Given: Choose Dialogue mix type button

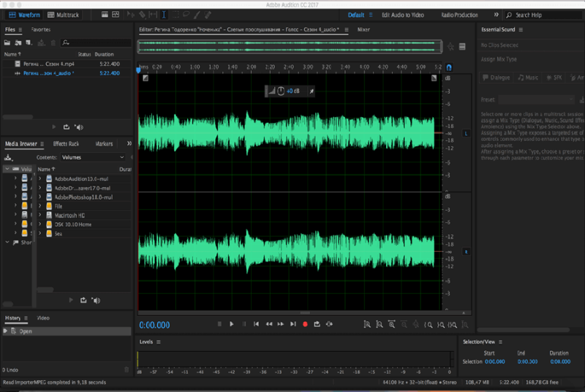Looking at the screenshot, I should click(497, 78).
